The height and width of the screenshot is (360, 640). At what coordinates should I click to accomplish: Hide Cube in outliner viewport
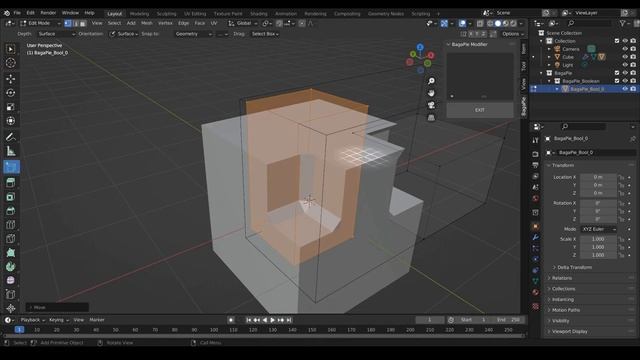tap(625, 57)
